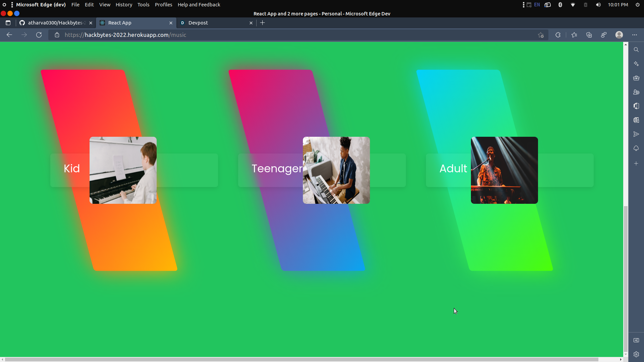Image resolution: width=644 pixels, height=362 pixels.
Task: Open sidebar search magnifier icon
Action: [636, 50]
